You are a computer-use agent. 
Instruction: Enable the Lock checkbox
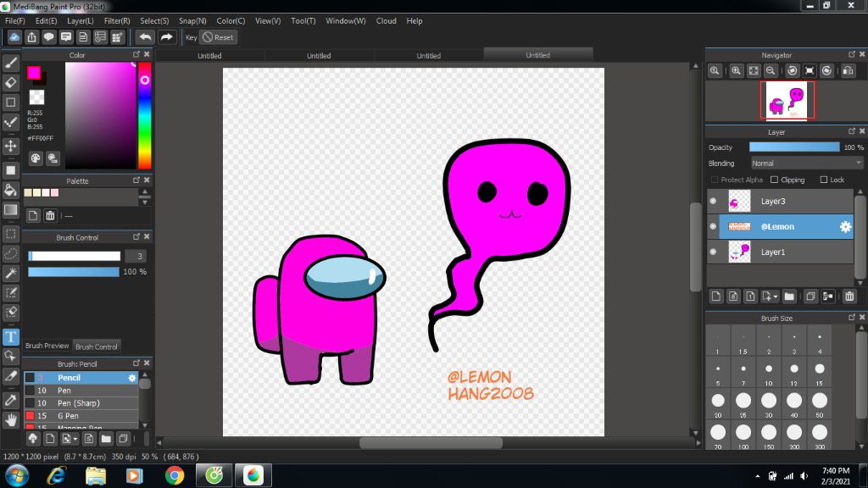(824, 180)
